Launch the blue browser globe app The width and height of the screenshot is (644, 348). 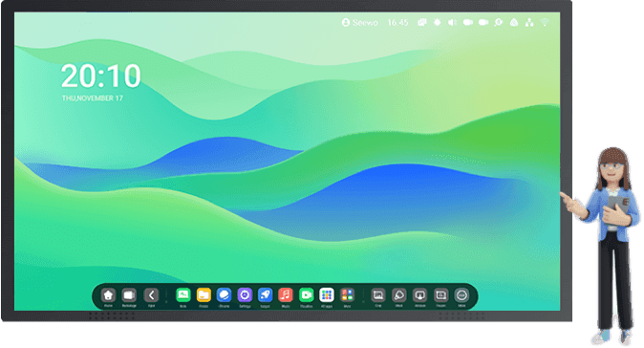pyautogui.click(x=225, y=295)
